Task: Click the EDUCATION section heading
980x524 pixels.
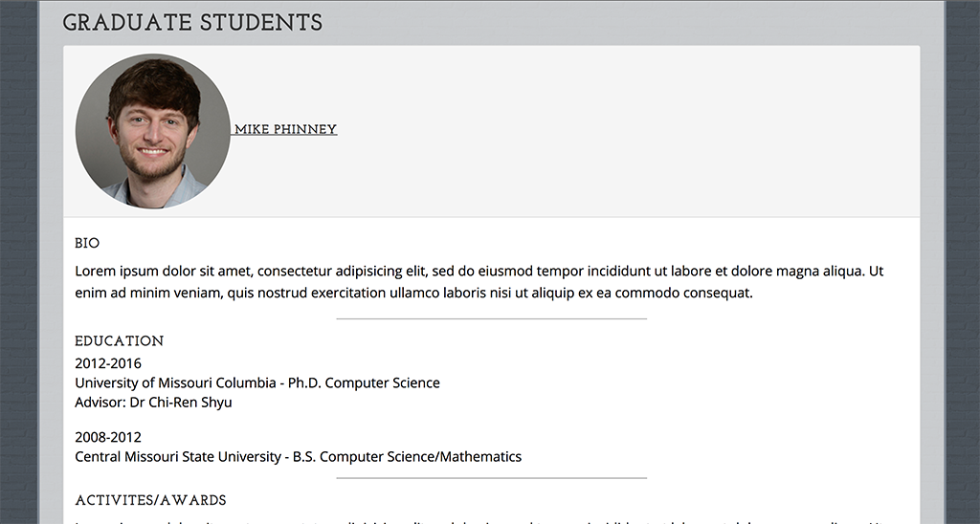Action: click(x=120, y=341)
